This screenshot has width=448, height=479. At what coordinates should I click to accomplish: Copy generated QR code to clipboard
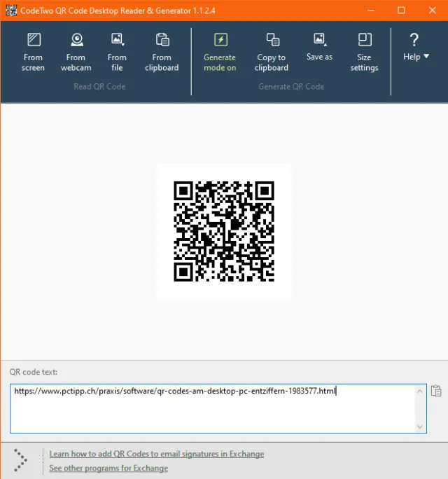point(272,52)
